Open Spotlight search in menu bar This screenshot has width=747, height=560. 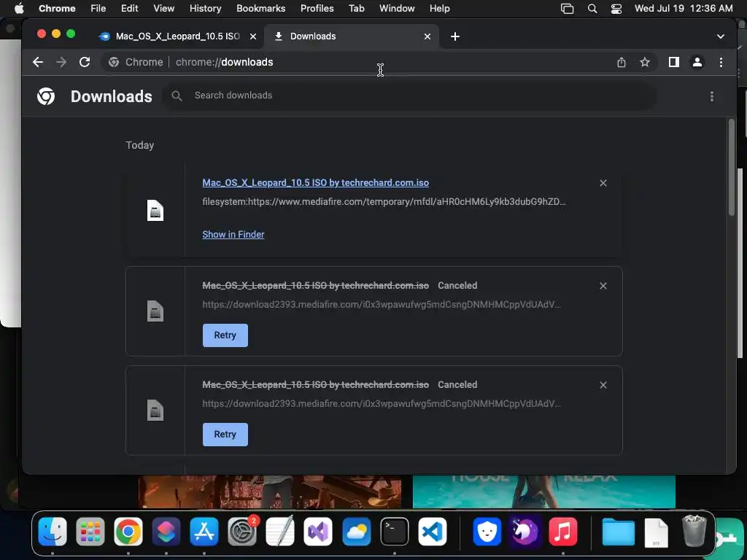[x=592, y=9]
